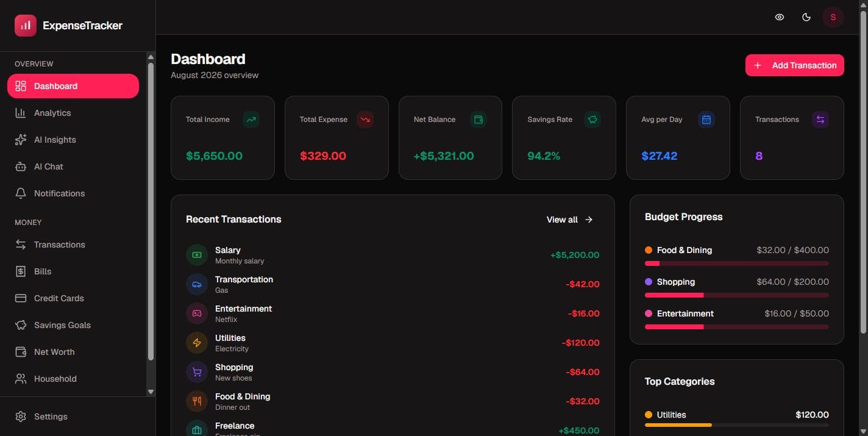868x436 pixels.
Task: Select the -$42.00 Transportation amount
Action: click(583, 284)
